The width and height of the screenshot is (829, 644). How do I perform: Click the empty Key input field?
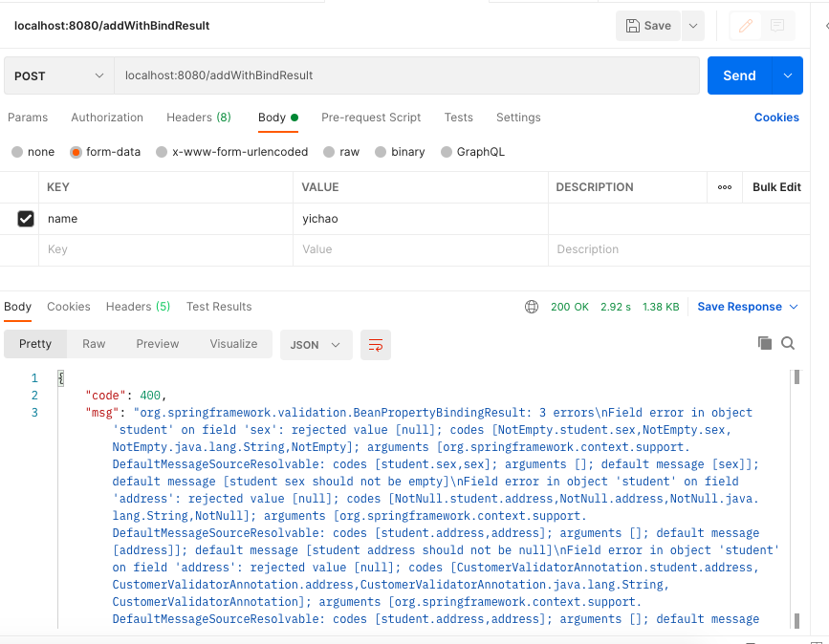[166, 249]
